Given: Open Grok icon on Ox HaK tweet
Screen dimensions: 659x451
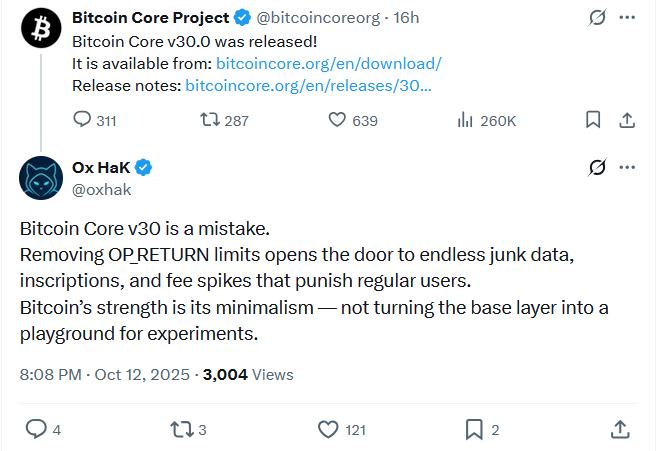Looking at the screenshot, I should tap(597, 167).
